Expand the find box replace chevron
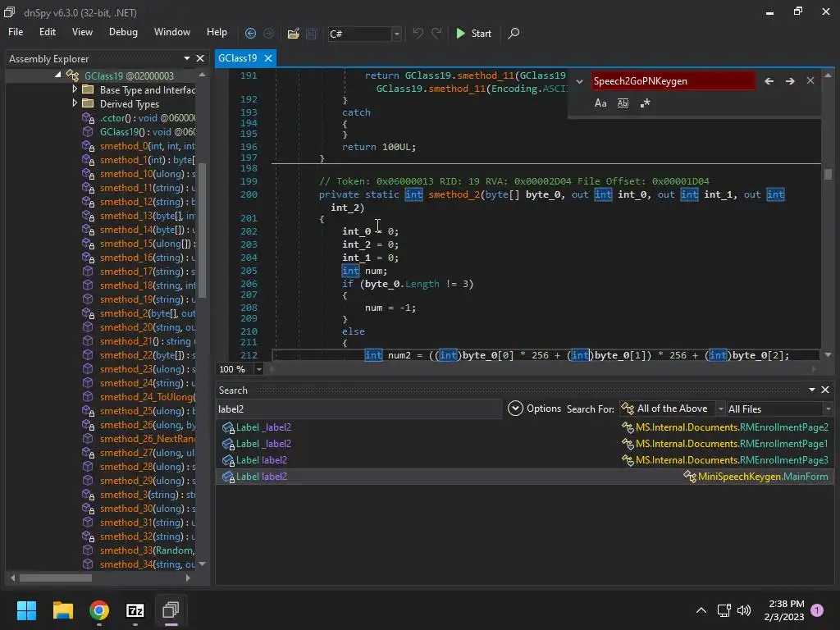The height and width of the screenshot is (630, 840). 579,81
